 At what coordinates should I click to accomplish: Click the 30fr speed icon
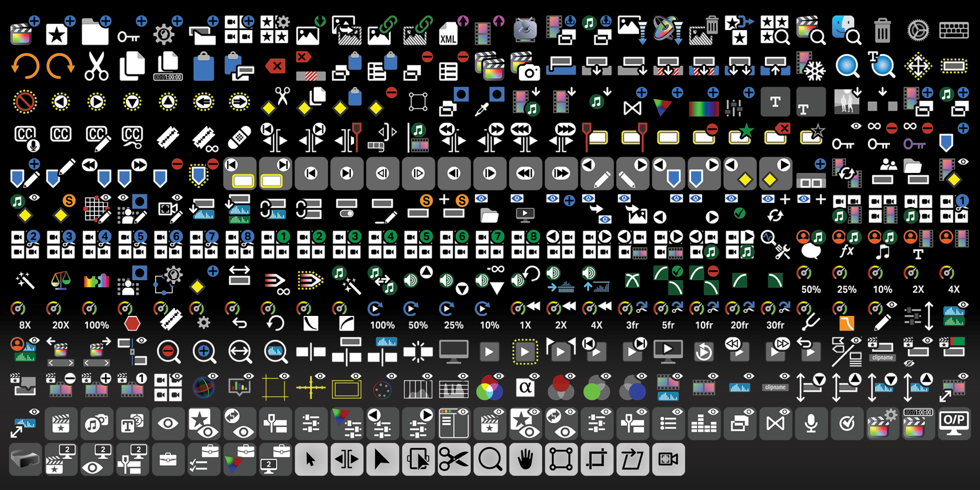click(775, 315)
